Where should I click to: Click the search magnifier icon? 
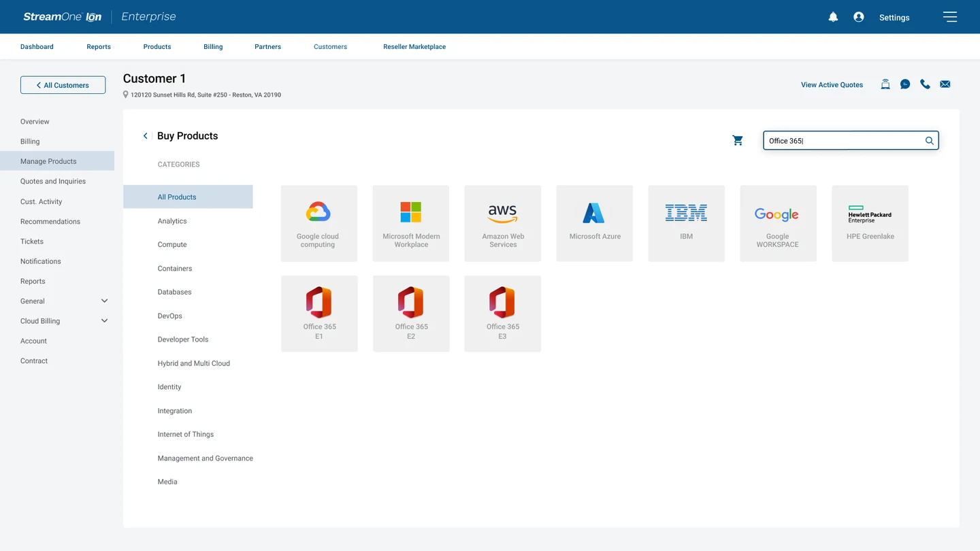(930, 141)
